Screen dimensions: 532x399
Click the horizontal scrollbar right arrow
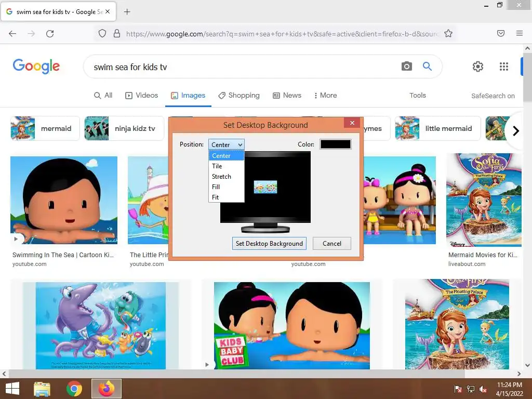(519, 374)
